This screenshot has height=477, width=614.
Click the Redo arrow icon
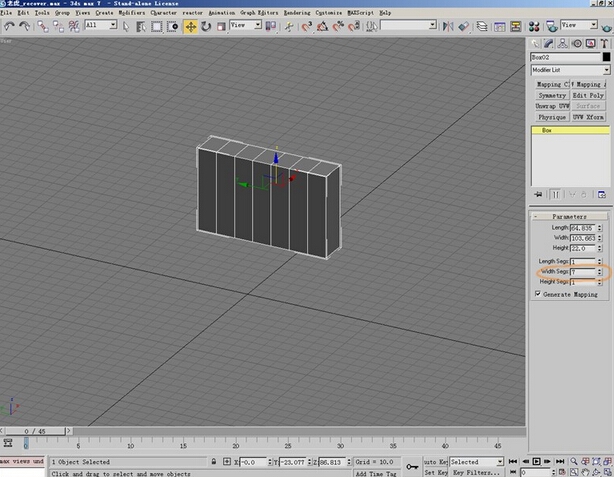[x=24, y=26]
